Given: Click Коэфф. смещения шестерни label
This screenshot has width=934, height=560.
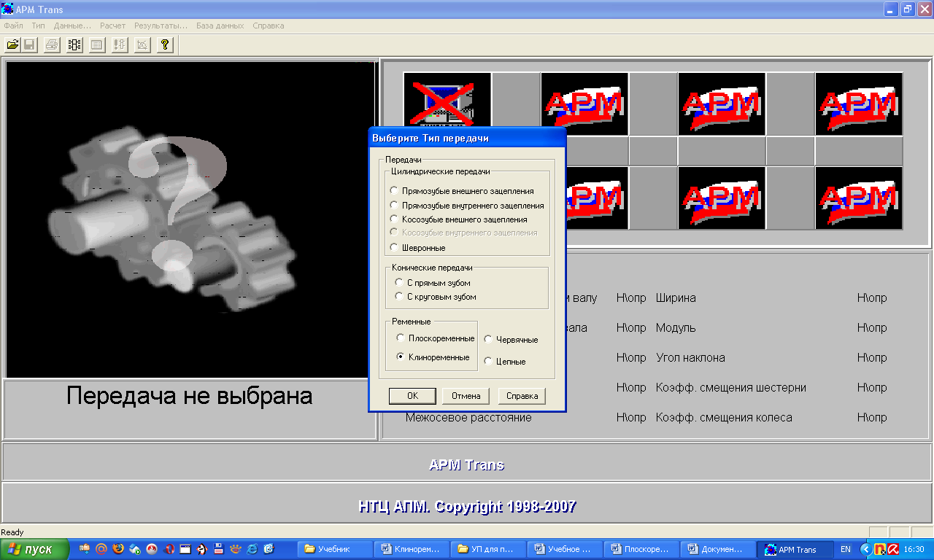Looking at the screenshot, I should tap(731, 388).
